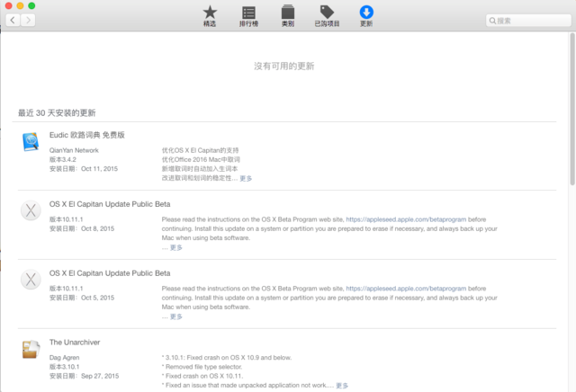This screenshot has height=392, width=576.
Task: Expand 更多 for Oct 8 OS X update
Action: 176,248
